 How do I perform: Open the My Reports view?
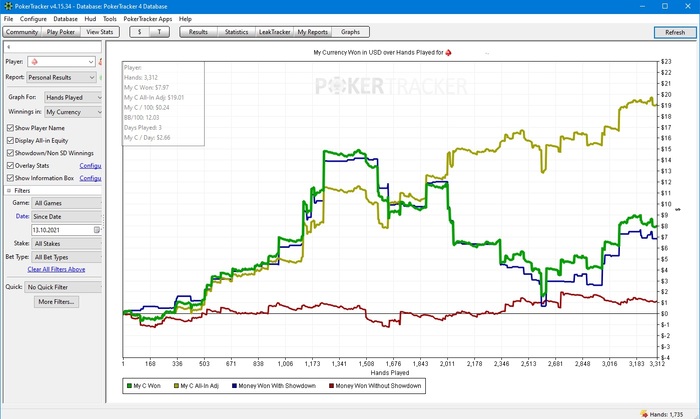click(312, 32)
